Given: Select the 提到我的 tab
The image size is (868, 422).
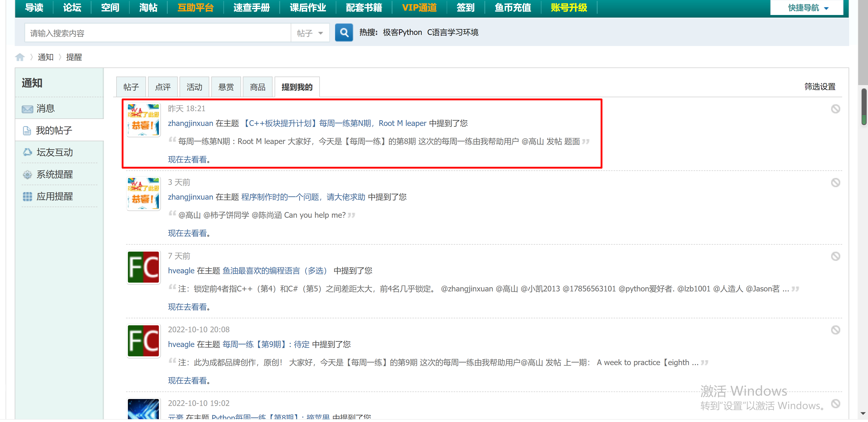Looking at the screenshot, I should coord(297,87).
